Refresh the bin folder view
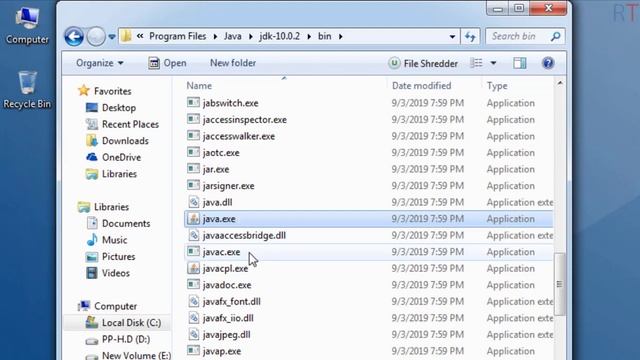640x360 pixels. pos(470,37)
